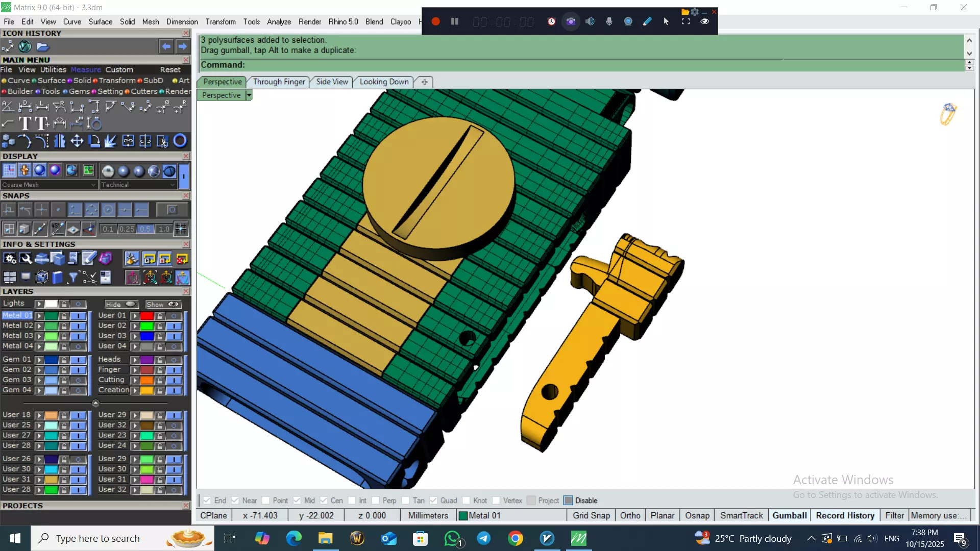Open the Edge browser from the taskbar
Screen dimensions: 980x551
(x=293, y=538)
